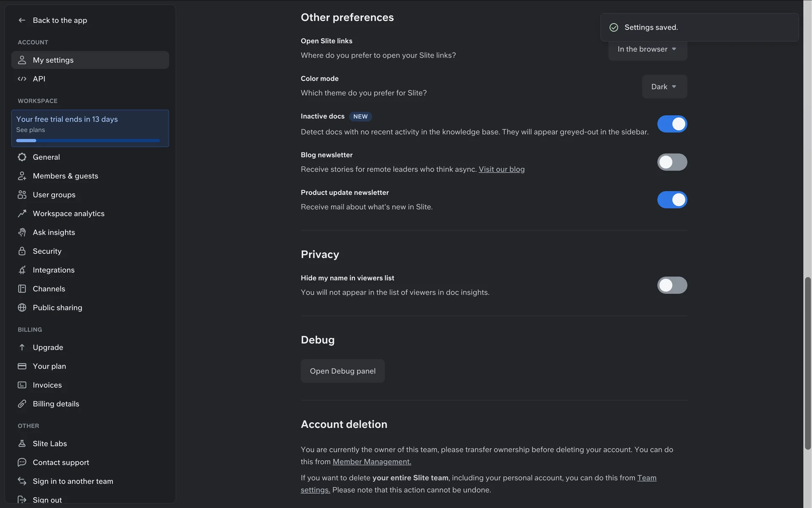Click the Workspace analytics chart icon
The height and width of the screenshot is (508, 812).
22,213
